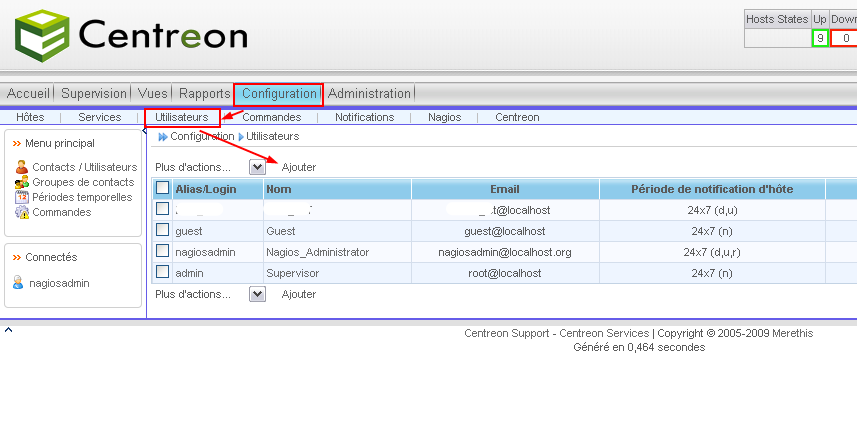Open the bottom Plus d'actions dropdown
The image size is (857, 440).
pyautogui.click(x=257, y=294)
